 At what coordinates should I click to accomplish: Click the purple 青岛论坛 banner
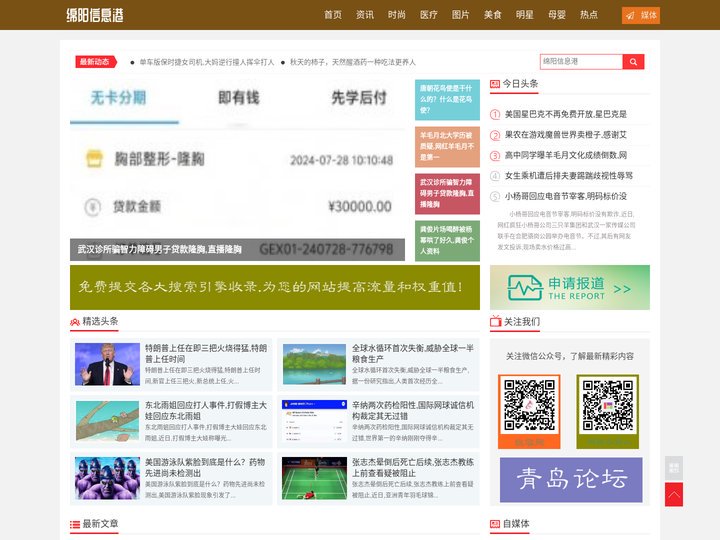coord(571,479)
